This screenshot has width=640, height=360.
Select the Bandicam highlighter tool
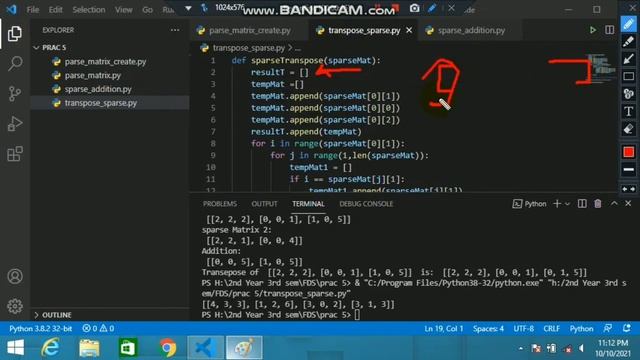tap(629, 41)
